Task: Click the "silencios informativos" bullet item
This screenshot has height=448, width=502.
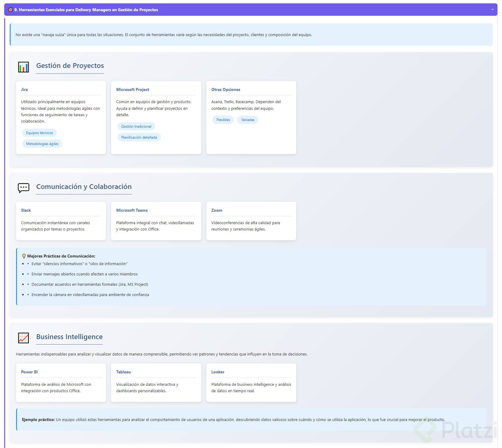Action: [x=80, y=264]
